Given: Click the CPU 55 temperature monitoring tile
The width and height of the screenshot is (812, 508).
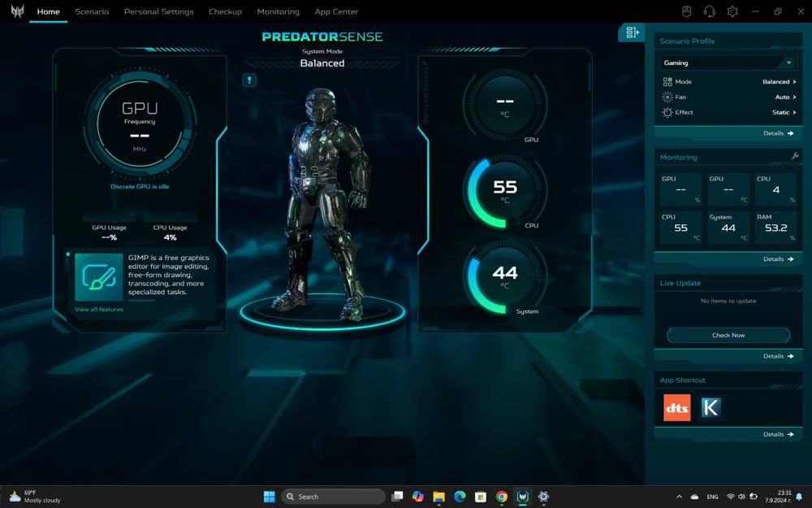Looking at the screenshot, I should pyautogui.click(x=680, y=227).
